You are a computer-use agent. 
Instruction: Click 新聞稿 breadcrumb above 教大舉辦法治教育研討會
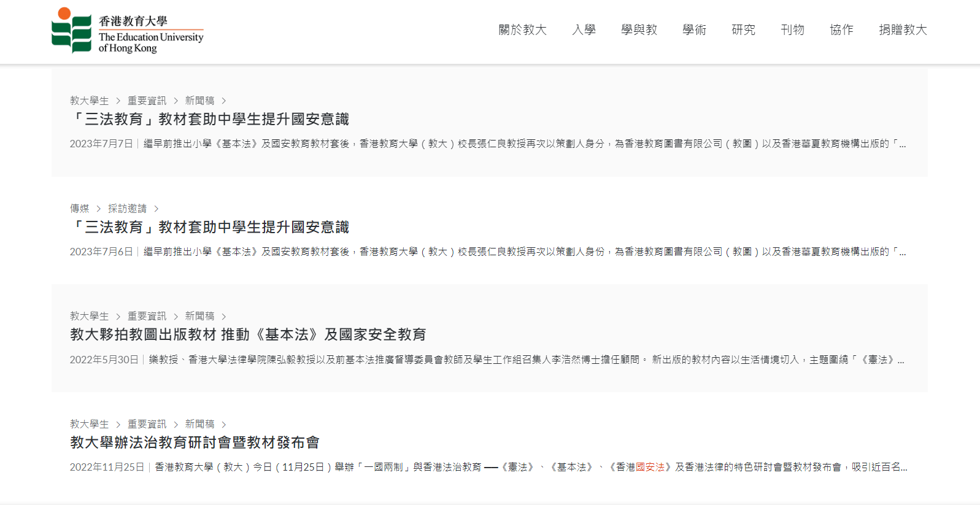point(199,424)
